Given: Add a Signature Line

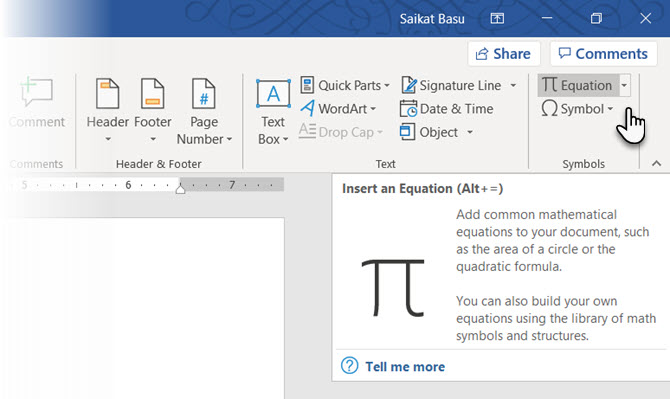Looking at the screenshot, I should coord(451,85).
